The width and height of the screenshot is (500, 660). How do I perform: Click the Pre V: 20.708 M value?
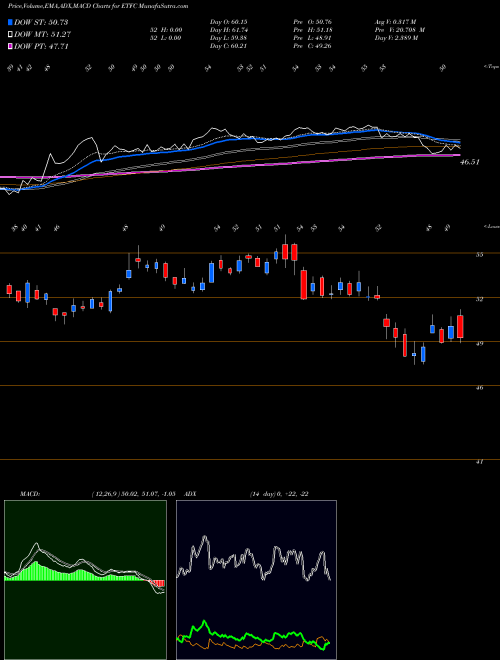pos(400,30)
